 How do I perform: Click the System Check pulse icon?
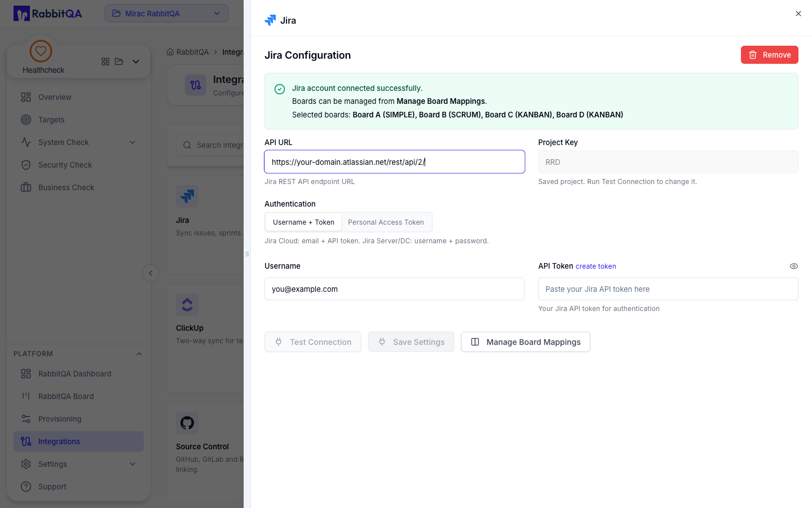(x=26, y=142)
